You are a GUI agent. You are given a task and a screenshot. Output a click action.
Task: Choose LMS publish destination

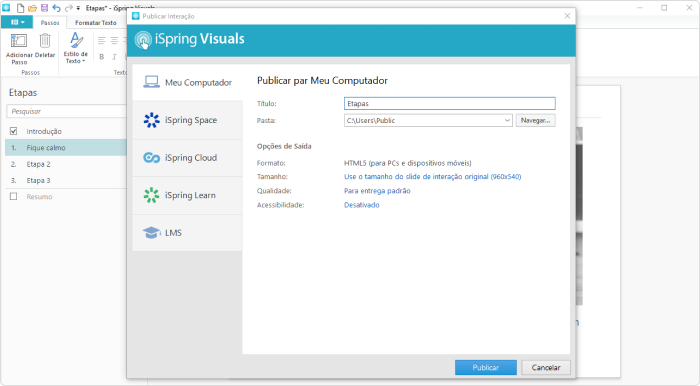pos(188,232)
